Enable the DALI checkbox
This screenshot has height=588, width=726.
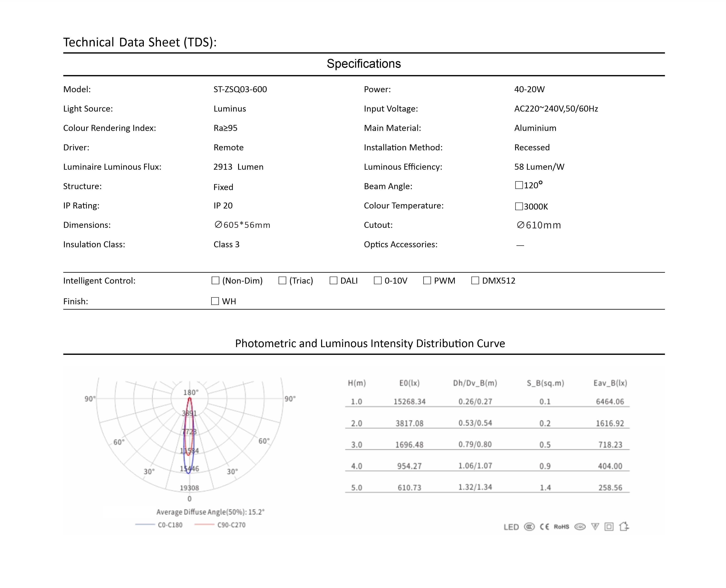(x=334, y=281)
